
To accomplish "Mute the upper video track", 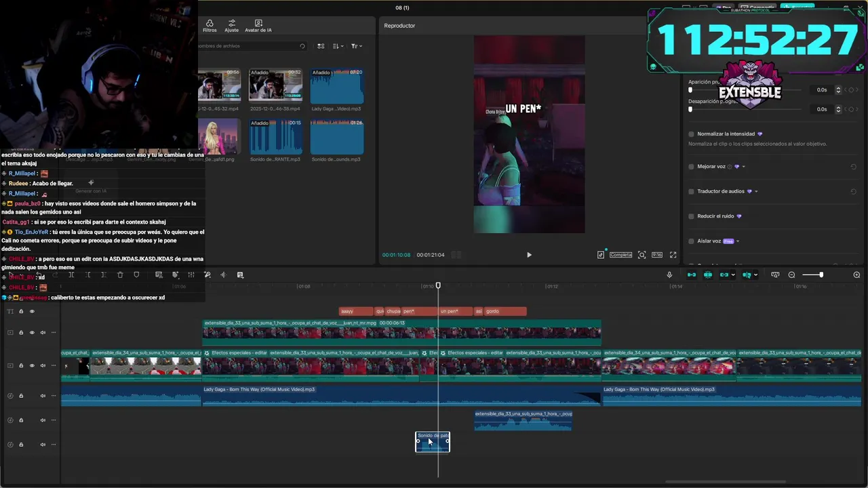I will coord(43,333).
